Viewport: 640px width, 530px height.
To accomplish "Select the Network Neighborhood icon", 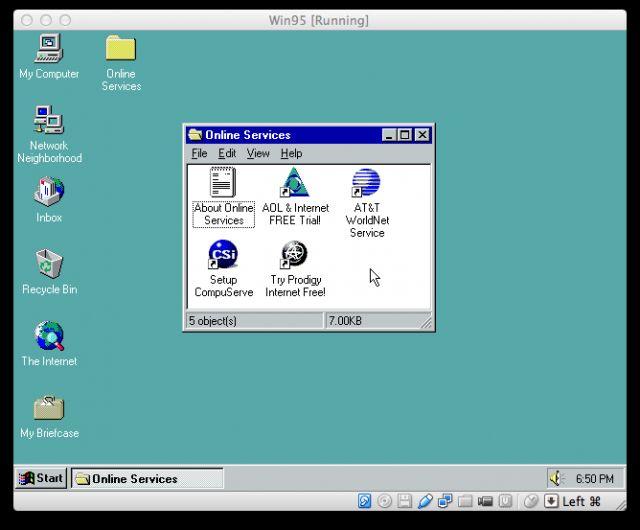I will (48, 120).
